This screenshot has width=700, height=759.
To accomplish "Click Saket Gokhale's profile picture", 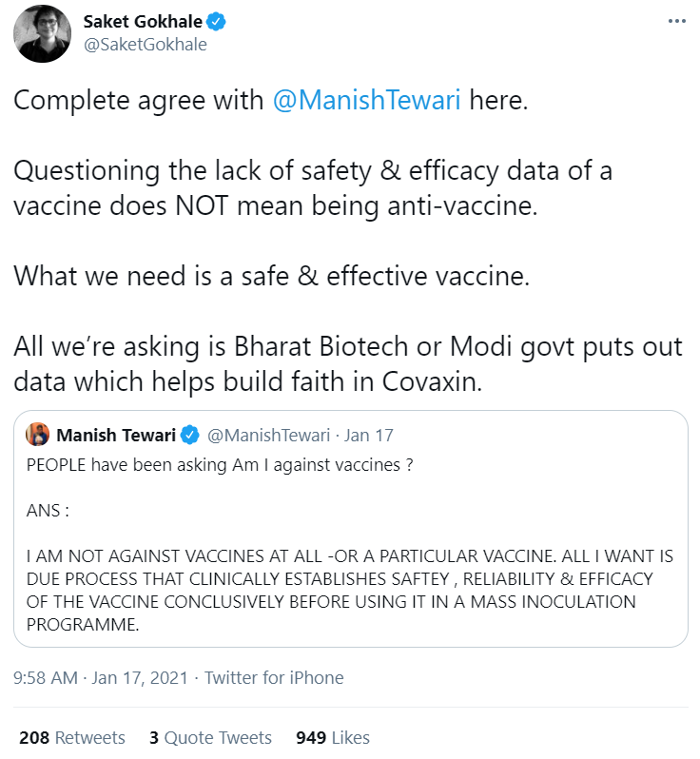I will tap(43, 33).
